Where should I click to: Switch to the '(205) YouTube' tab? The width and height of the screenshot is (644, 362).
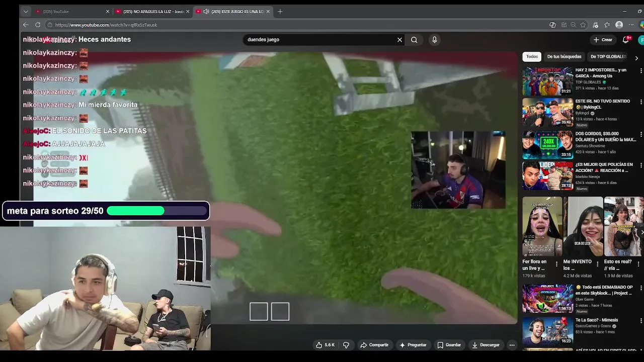click(71, 12)
